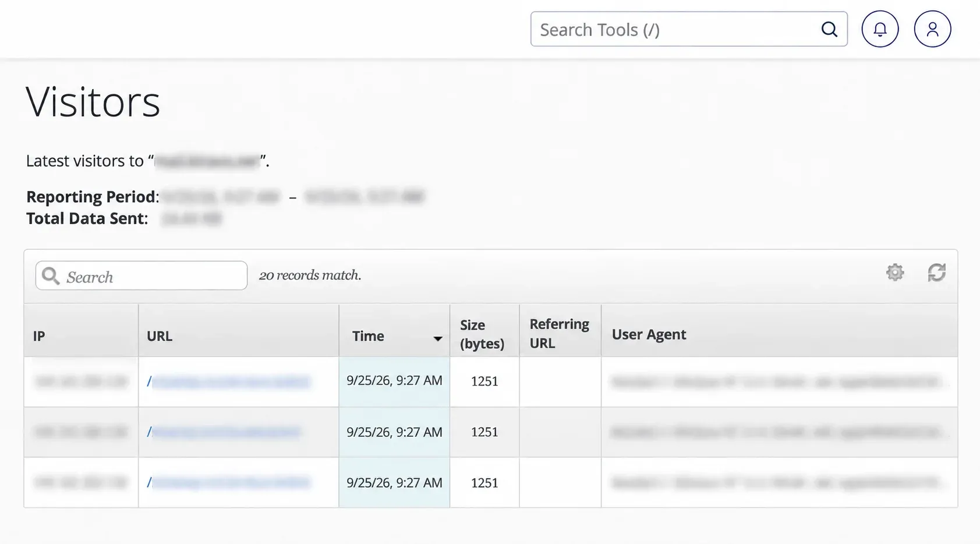Click the Total Data Sent label
Screen dimensions: 980x544
click(x=87, y=218)
